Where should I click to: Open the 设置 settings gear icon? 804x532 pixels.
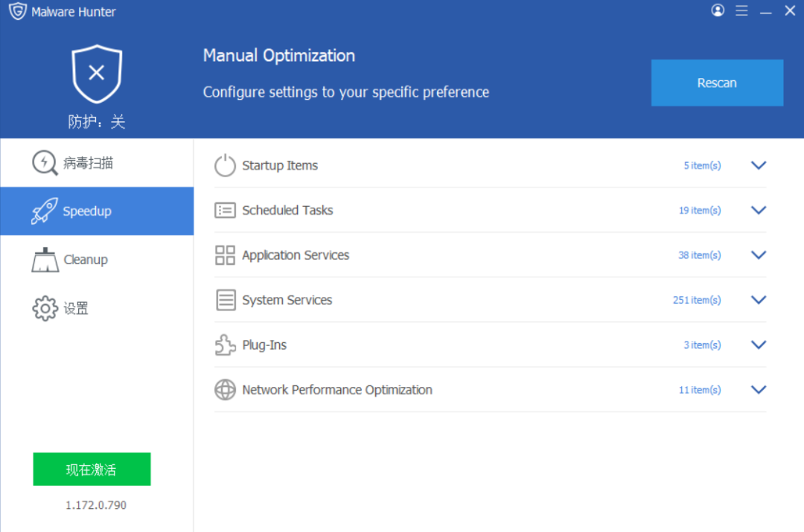point(45,307)
